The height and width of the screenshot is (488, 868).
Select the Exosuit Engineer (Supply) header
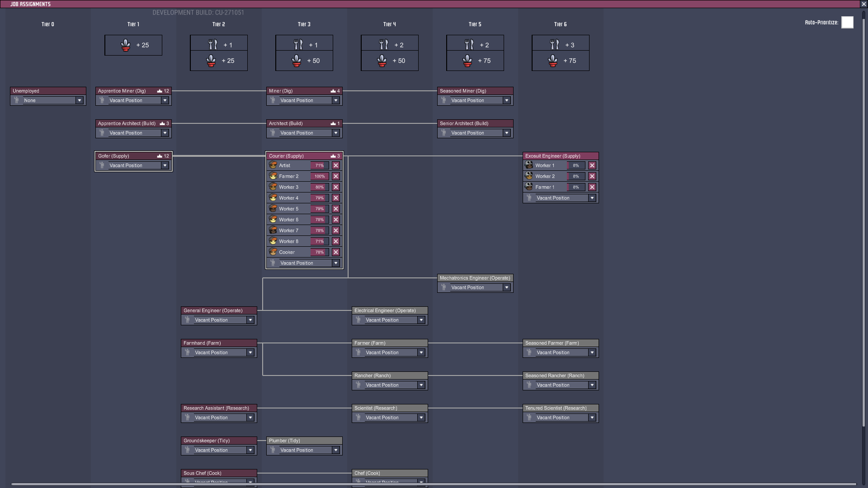click(552, 156)
